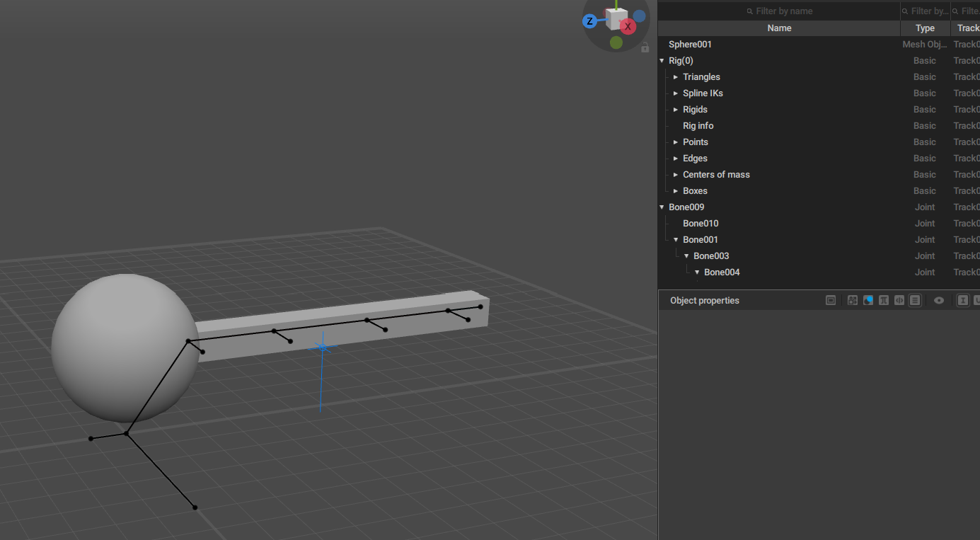
Task: Toggle the eye visibility icon in Object properties
Action: tap(939, 300)
